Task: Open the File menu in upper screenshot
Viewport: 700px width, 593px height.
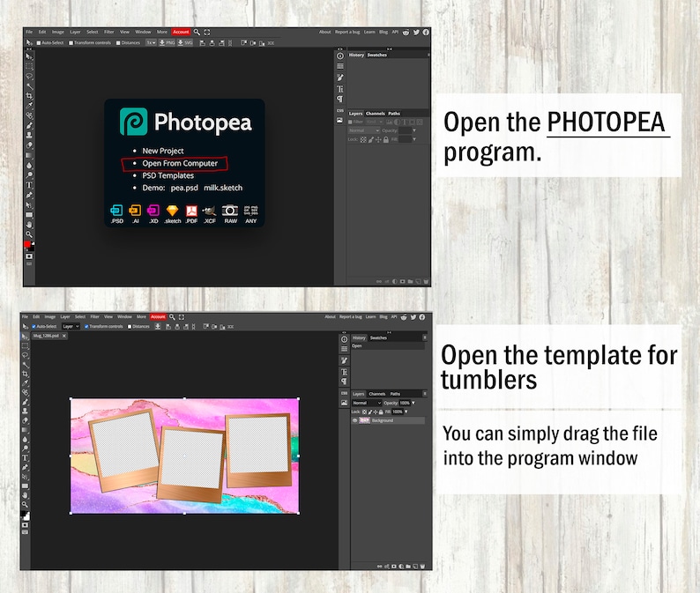Action: point(29,32)
